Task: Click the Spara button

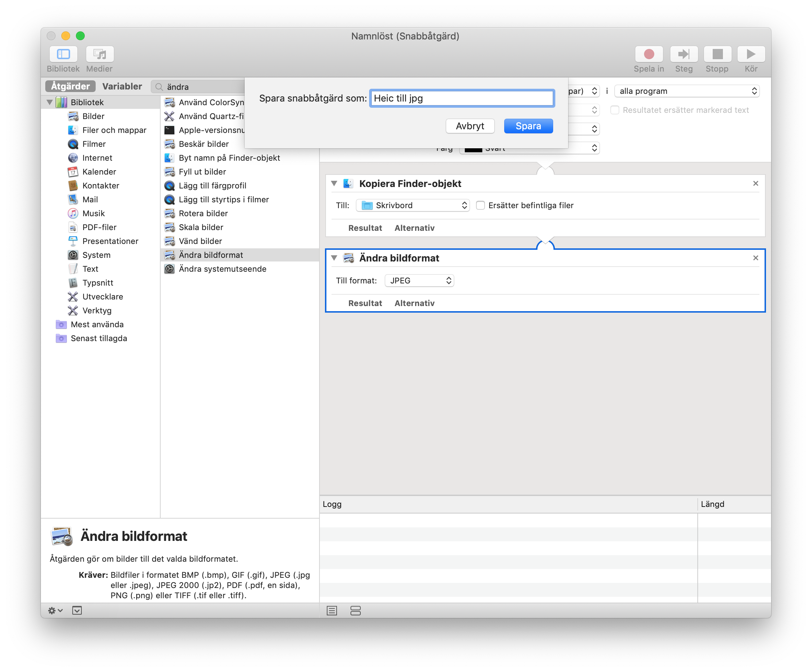Action: click(528, 126)
